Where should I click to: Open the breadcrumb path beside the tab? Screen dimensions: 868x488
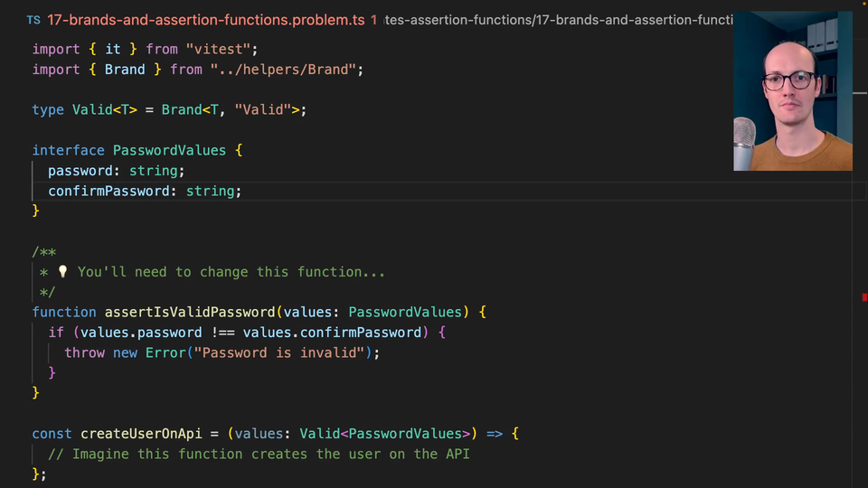[558, 20]
